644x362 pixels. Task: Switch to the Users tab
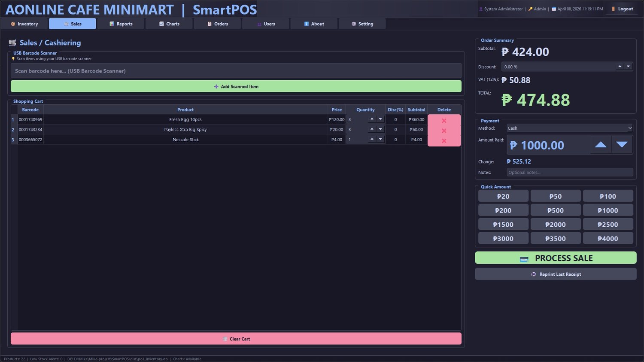(x=265, y=24)
